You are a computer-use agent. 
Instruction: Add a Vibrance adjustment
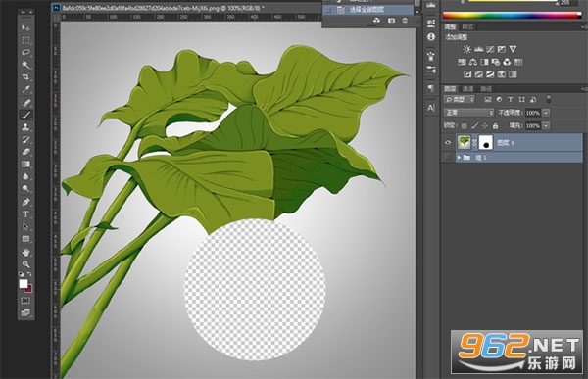(x=513, y=49)
